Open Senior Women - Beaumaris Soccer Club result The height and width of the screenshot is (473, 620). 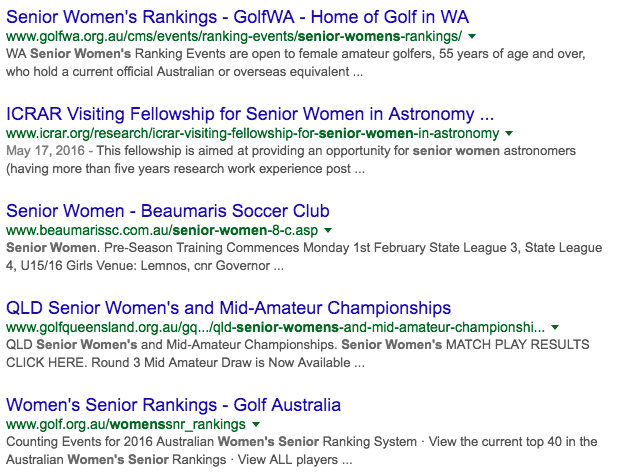(x=168, y=211)
